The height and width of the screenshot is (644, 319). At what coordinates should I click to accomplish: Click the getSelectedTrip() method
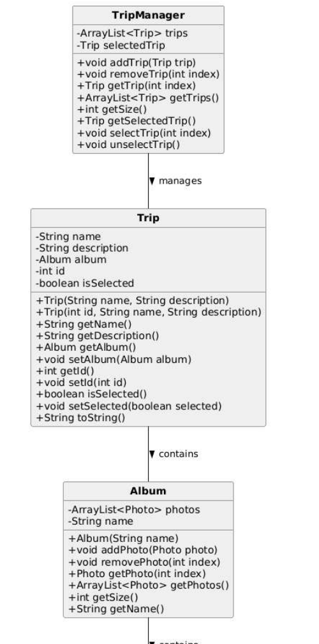[137, 121]
